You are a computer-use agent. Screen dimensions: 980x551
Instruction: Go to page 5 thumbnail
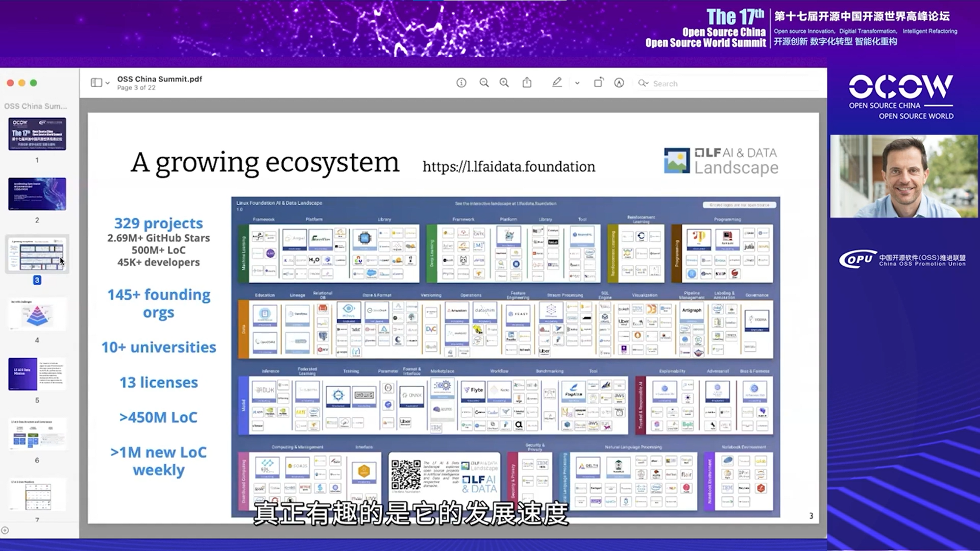click(37, 374)
